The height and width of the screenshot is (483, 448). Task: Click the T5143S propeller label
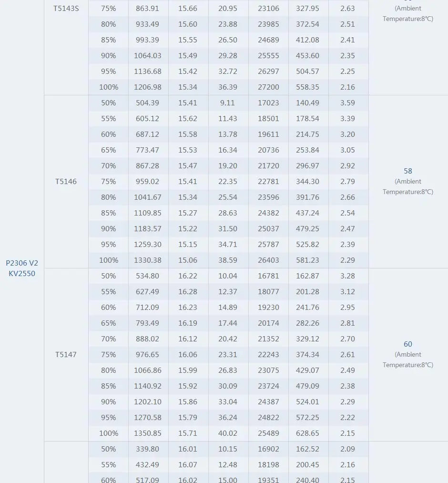[66, 9]
